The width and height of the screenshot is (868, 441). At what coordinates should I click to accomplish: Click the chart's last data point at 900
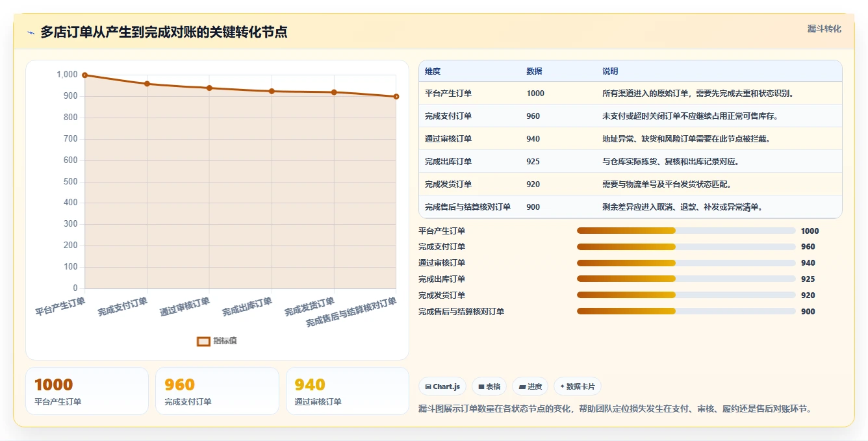pyautogui.click(x=396, y=97)
